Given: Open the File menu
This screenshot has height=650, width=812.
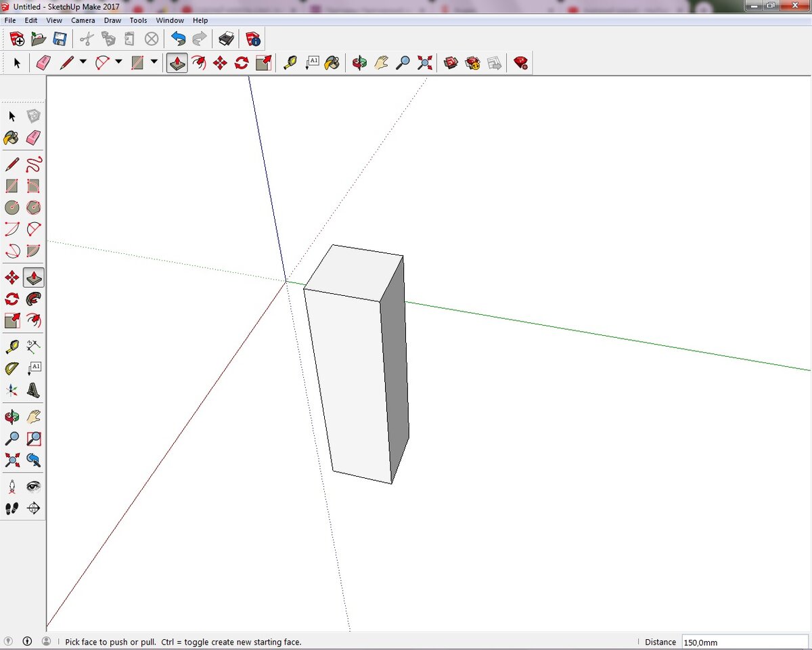Looking at the screenshot, I should pos(10,20).
